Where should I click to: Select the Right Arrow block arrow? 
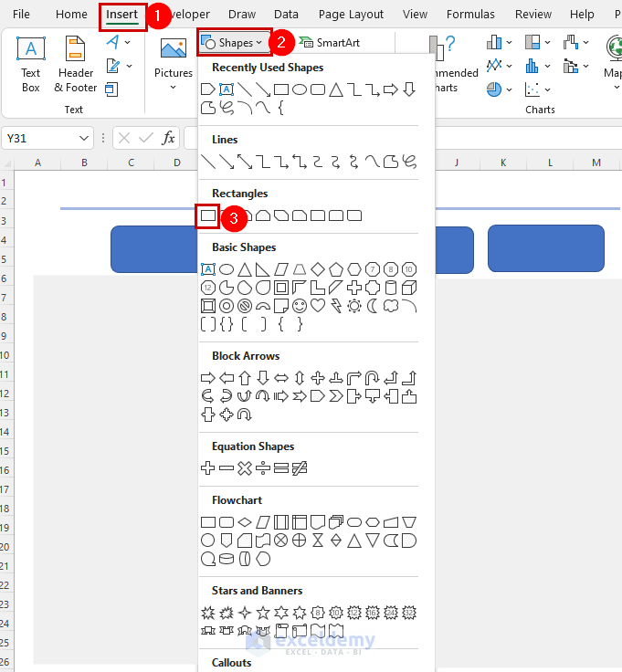tap(208, 378)
